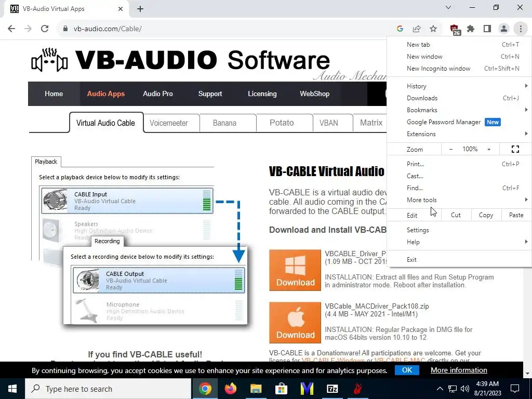Click Exit in Chrome menu

(x=459, y=260)
